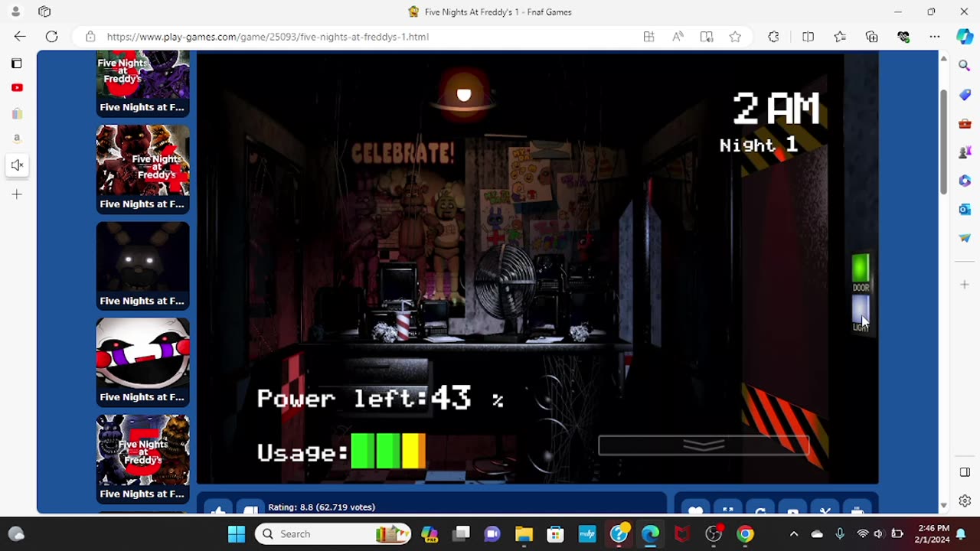Open the Favorites list icon
The width and height of the screenshot is (980, 551).
(840, 37)
